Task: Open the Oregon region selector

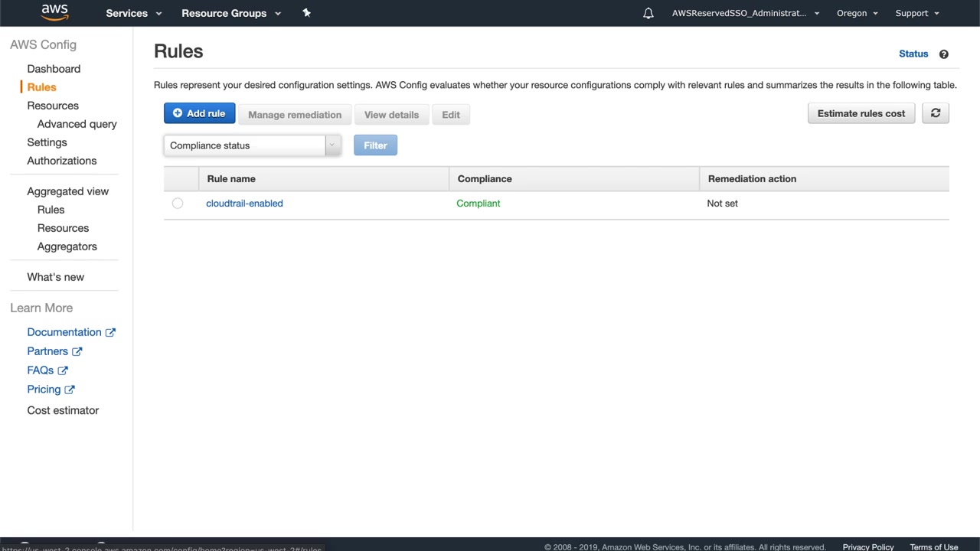Action: click(857, 13)
